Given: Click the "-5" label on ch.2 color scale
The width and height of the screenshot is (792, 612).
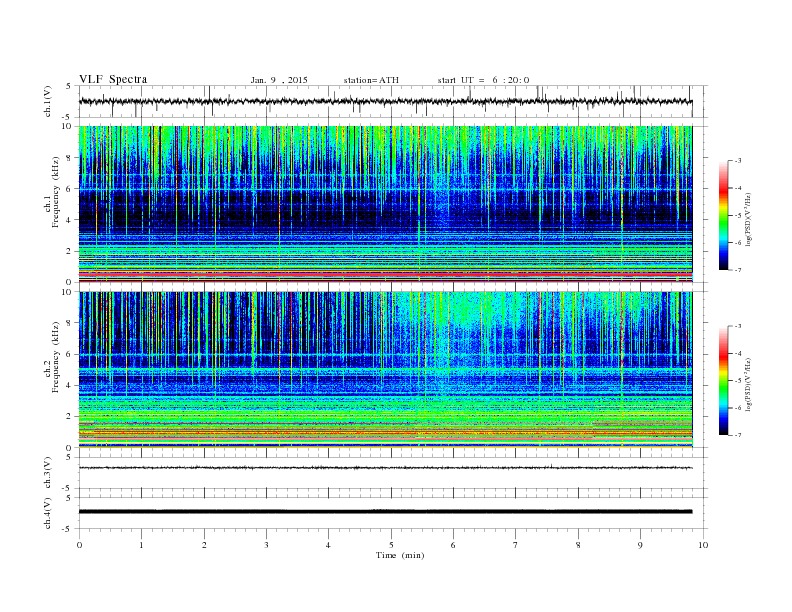Looking at the screenshot, I should [737, 381].
